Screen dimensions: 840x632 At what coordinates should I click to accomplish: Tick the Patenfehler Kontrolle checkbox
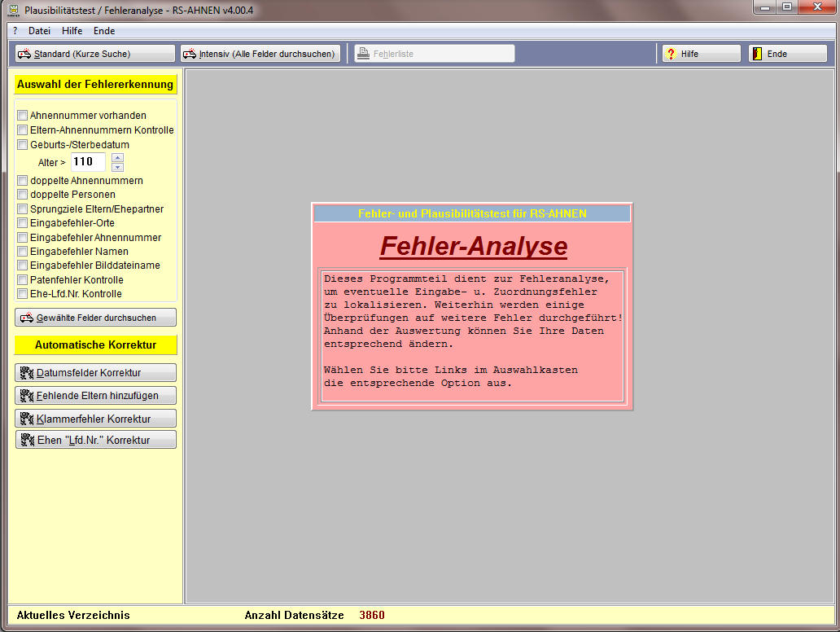(x=23, y=279)
